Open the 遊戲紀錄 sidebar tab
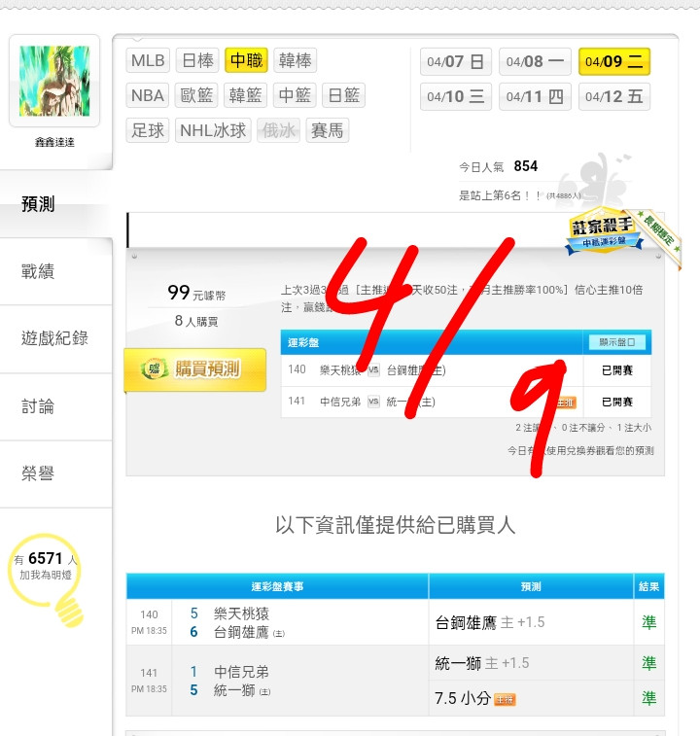Viewport: 700px width, 736px height. coord(55,338)
